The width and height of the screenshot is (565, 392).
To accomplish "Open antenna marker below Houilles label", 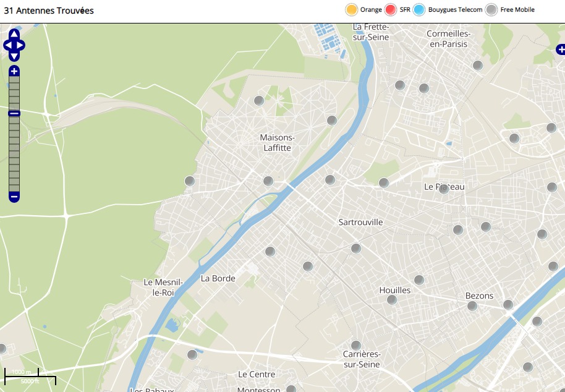I will click(x=391, y=300).
